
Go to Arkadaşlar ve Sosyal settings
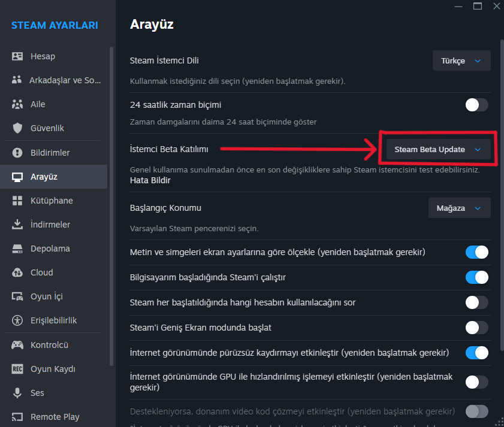point(54,80)
